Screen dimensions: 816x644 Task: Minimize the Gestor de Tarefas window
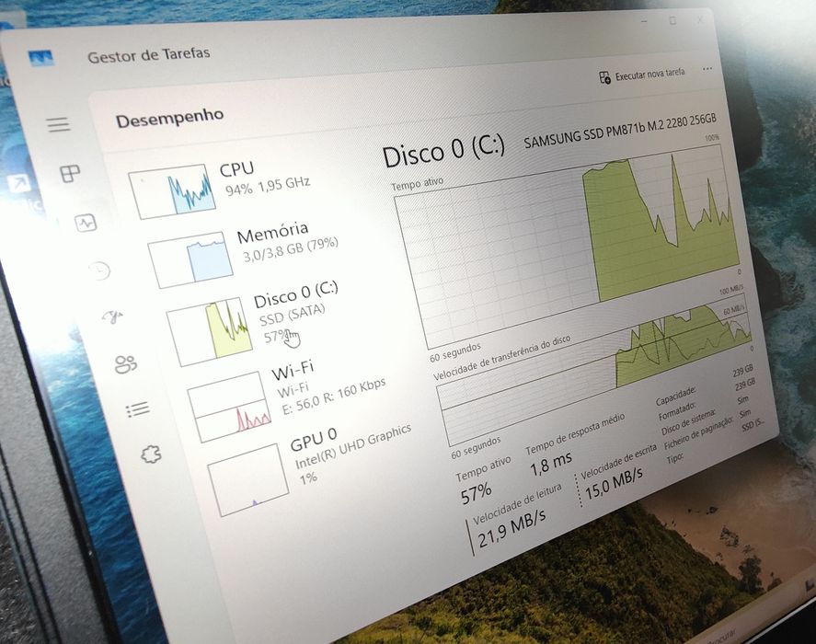click(x=644, y=21)
